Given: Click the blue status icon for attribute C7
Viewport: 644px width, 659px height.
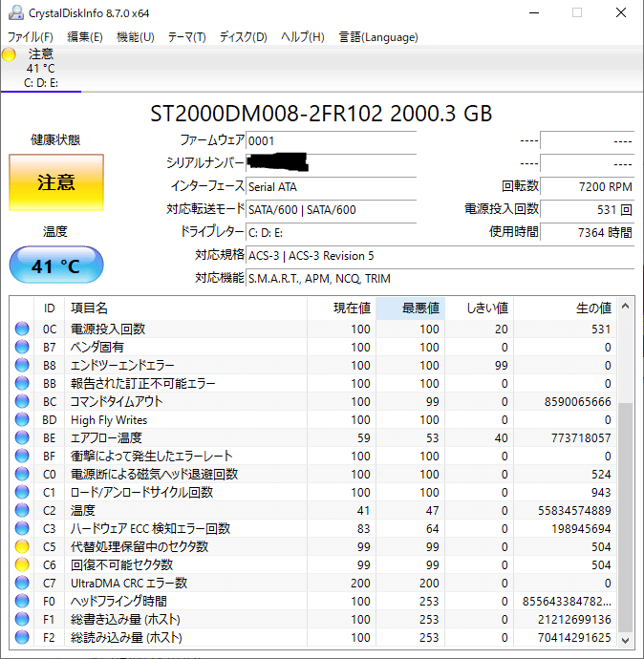Looking at the screenshot, I should point(22,583).
